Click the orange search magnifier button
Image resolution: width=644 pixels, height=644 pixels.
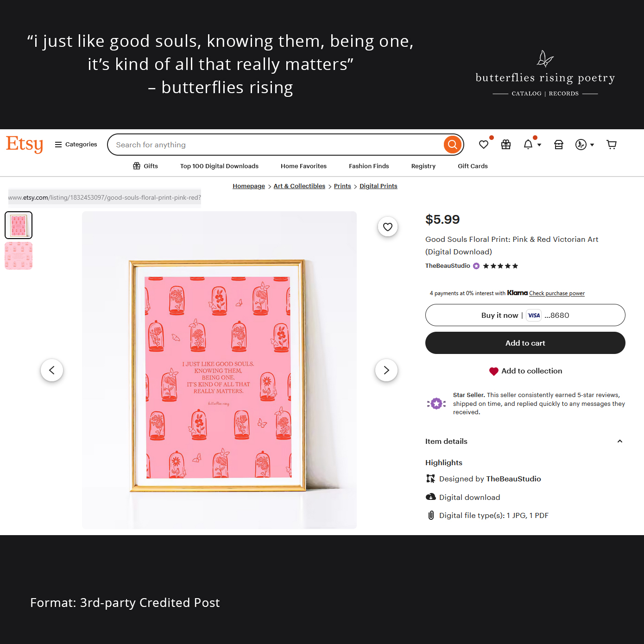tap(453, 145)
